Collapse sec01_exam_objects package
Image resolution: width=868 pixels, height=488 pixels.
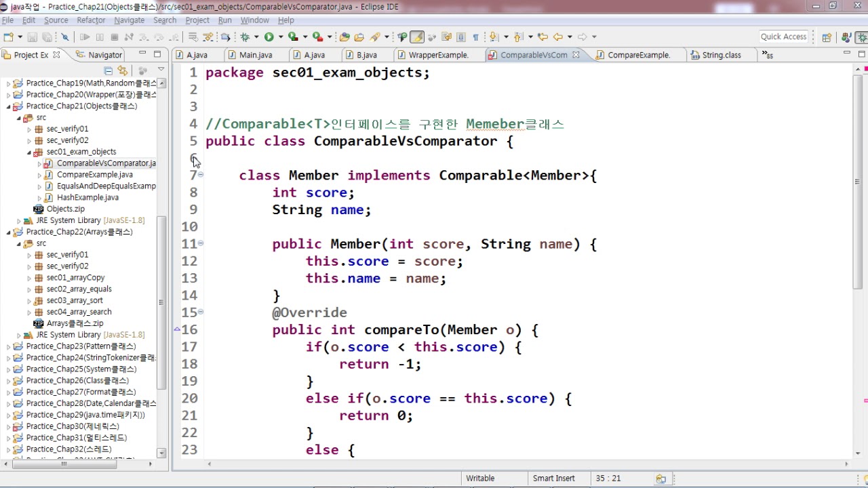point(30,152)
